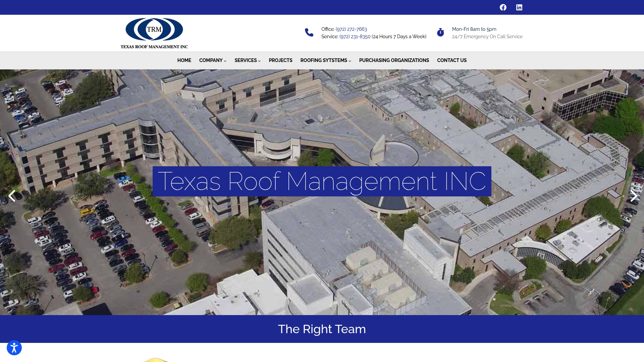
Task: Call service number (972) 231-8350
Action: point(355,37)
